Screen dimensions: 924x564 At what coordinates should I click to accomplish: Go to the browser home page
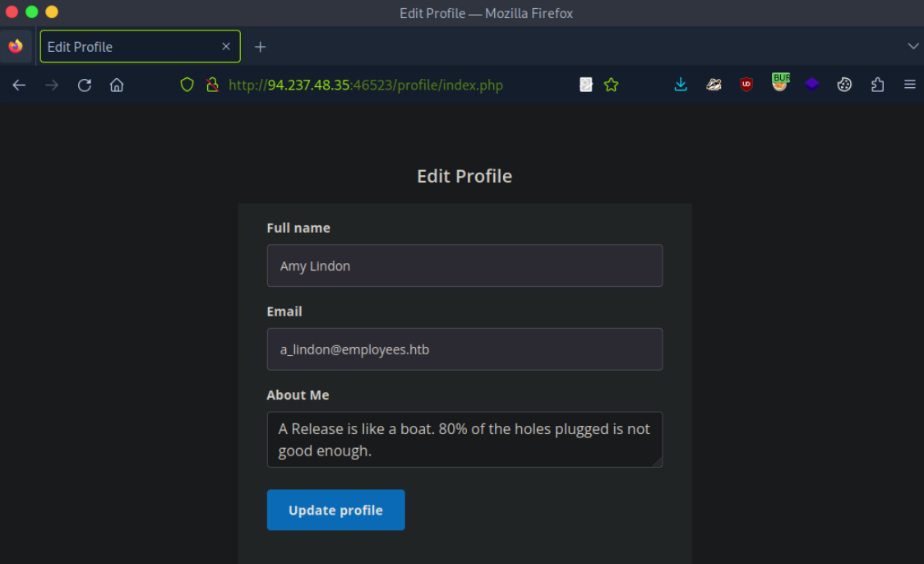pyautogui.click(x=117, y=85)
